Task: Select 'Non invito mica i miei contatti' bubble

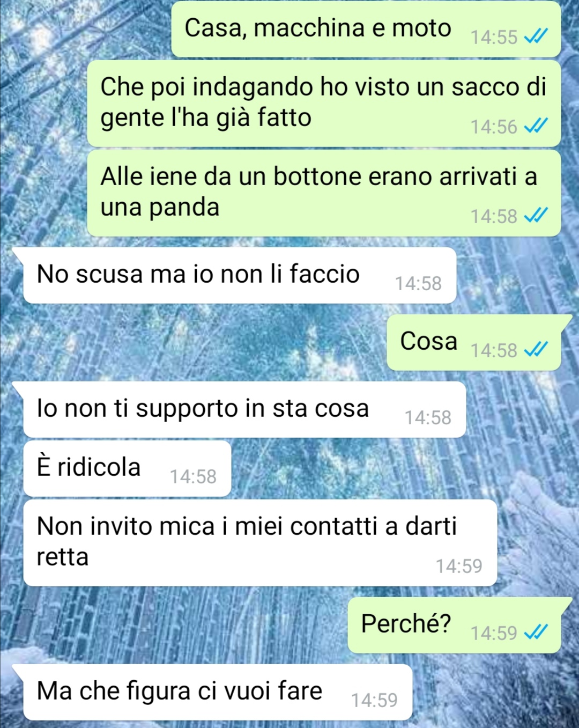Action: coord(260,543)
